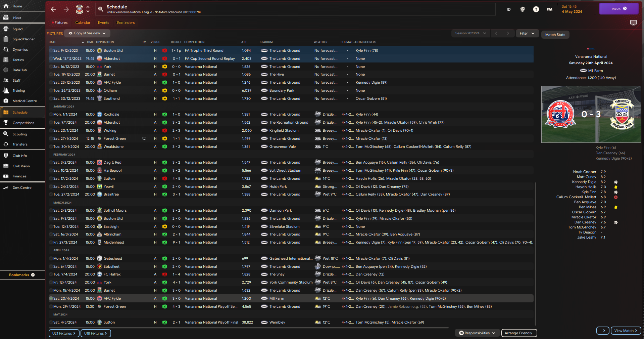Open the Filter dropdown
This screenshot has height=339, width=644.
pos(527,33)
